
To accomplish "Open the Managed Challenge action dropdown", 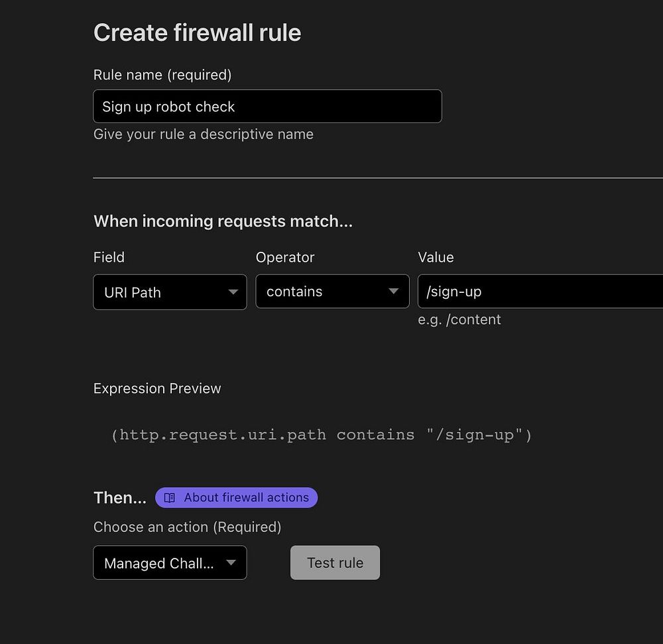I will pyautogui.click(x=170, y=563).
